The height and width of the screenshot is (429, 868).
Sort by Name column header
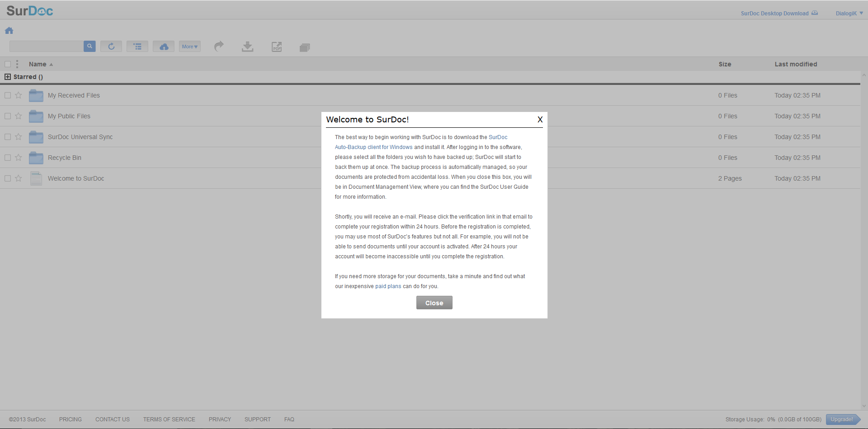[41, 64]
